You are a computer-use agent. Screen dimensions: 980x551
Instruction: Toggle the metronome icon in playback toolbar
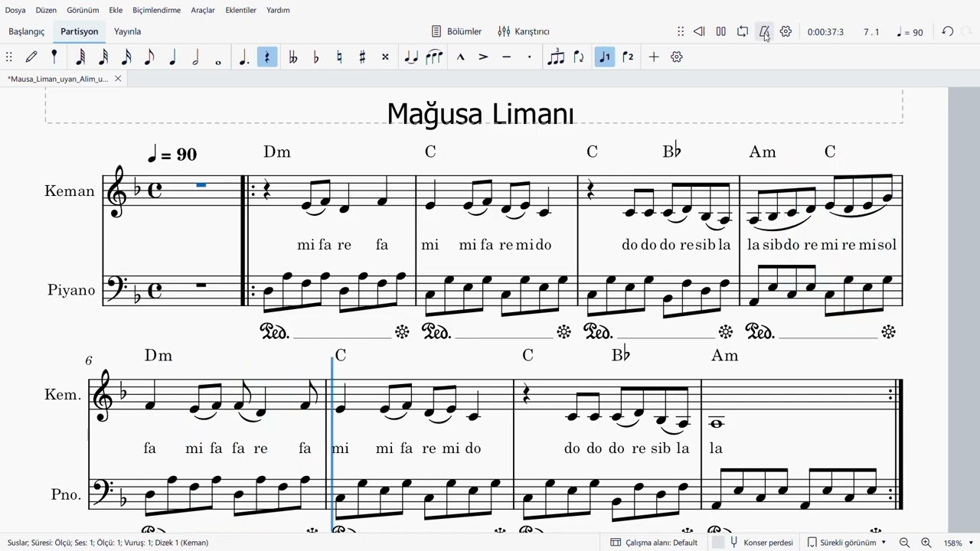tap(764, 31)
